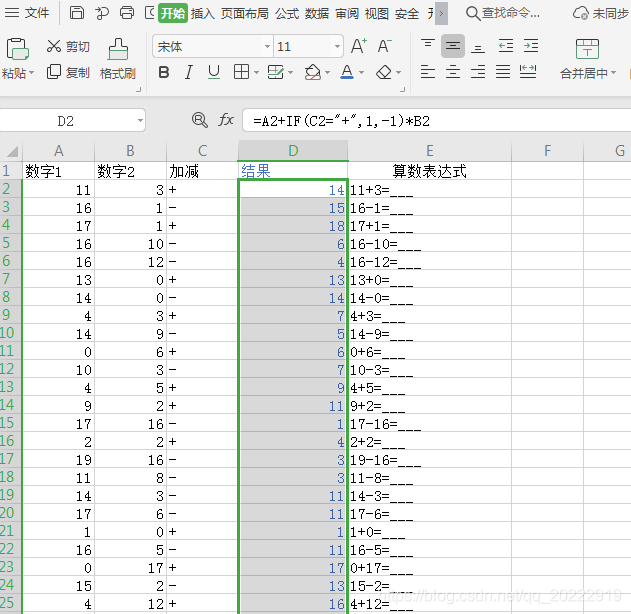The image size is (631, 614).
Task: Click the justify alignment icon
Action: click(x=503, y=72)
